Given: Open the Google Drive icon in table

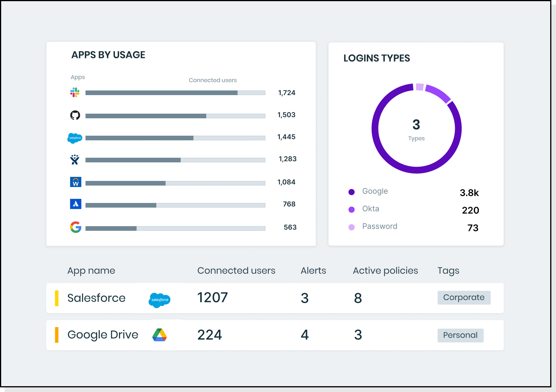Looking at the screenshot, I should coord(160,335).
